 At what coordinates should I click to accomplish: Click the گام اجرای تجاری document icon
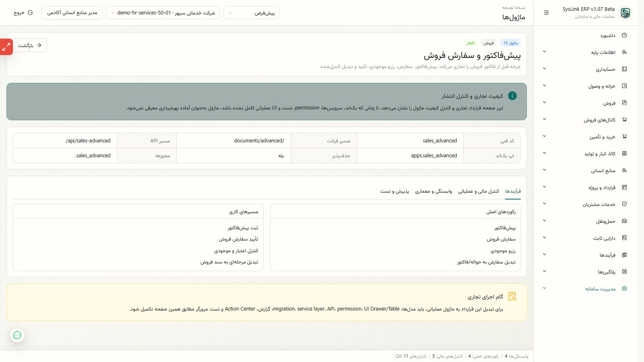pyautogui.click(x=512, y=296)
